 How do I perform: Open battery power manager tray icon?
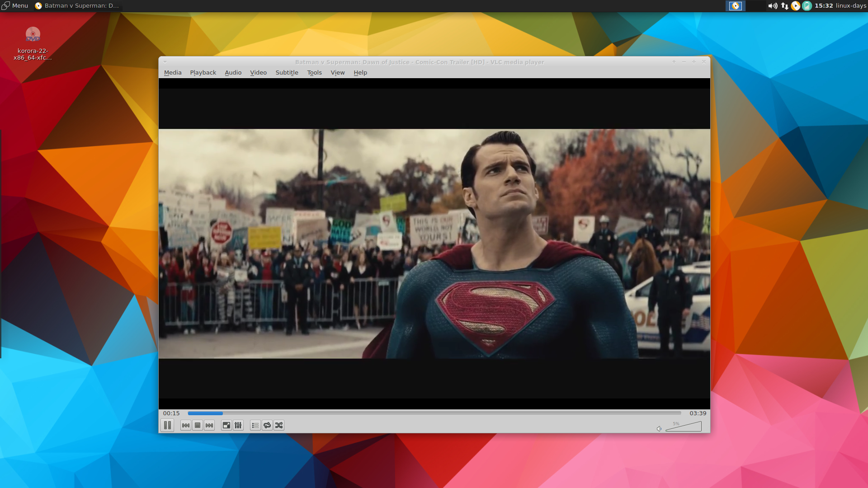click(807, 6)
